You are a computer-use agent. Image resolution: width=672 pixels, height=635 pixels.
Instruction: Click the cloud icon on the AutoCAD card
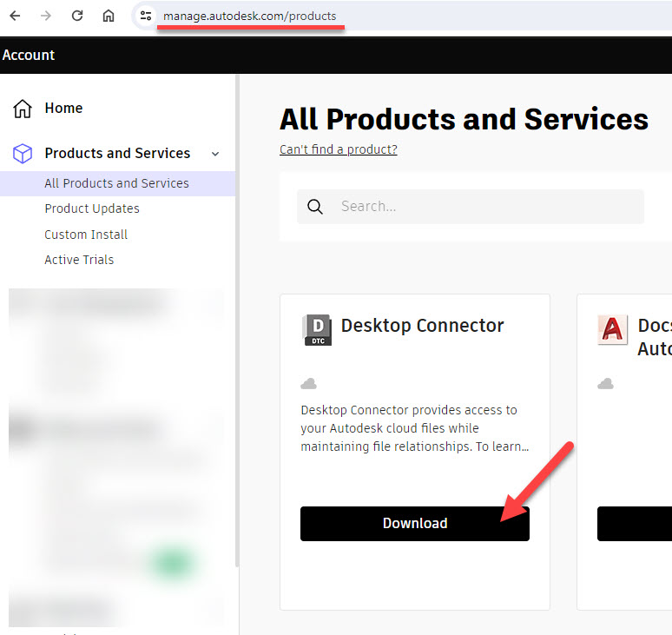coord(605,384)
